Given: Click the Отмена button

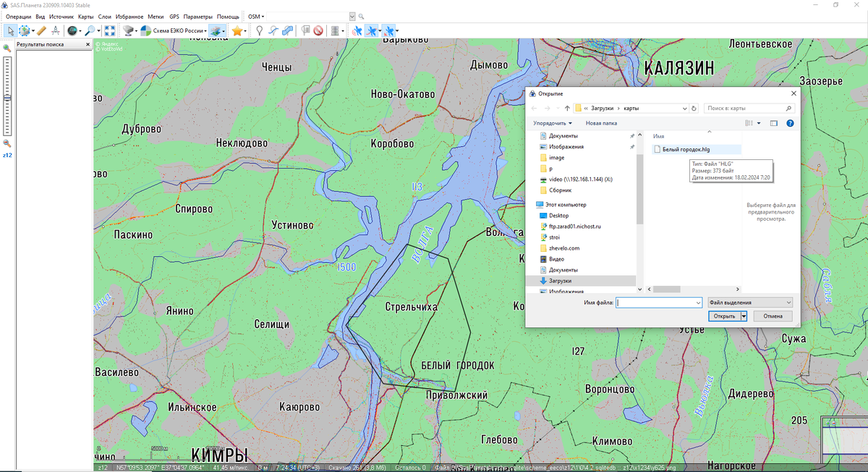Looking at the screenshot, I should click(773, 316).
